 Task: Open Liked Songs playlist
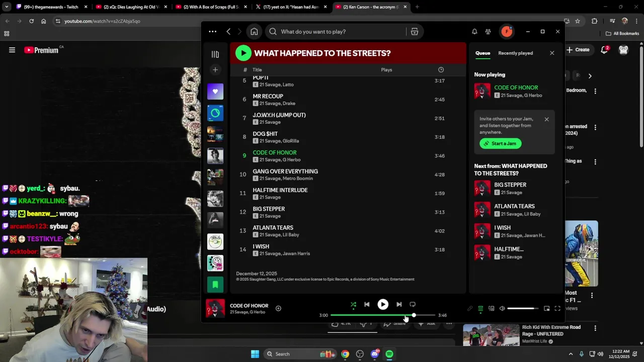click(x=215, y=92)
